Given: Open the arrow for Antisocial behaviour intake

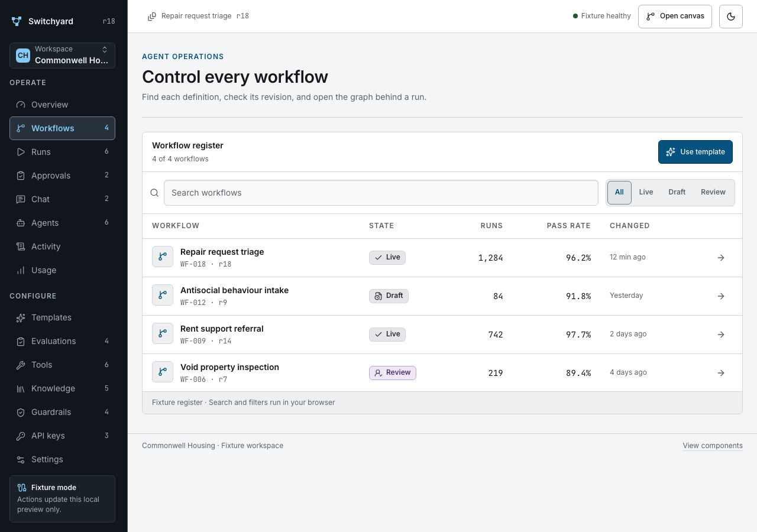Looking at the screenshot, I should pos(721,296).
